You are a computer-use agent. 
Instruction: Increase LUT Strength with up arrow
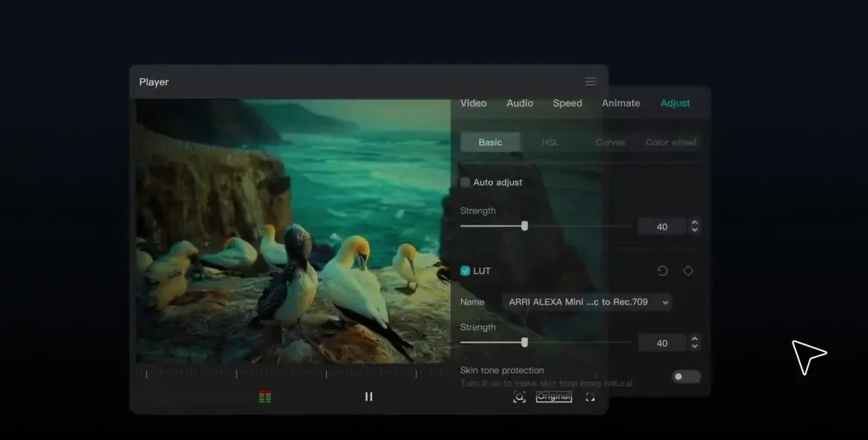tap(695, 338)
